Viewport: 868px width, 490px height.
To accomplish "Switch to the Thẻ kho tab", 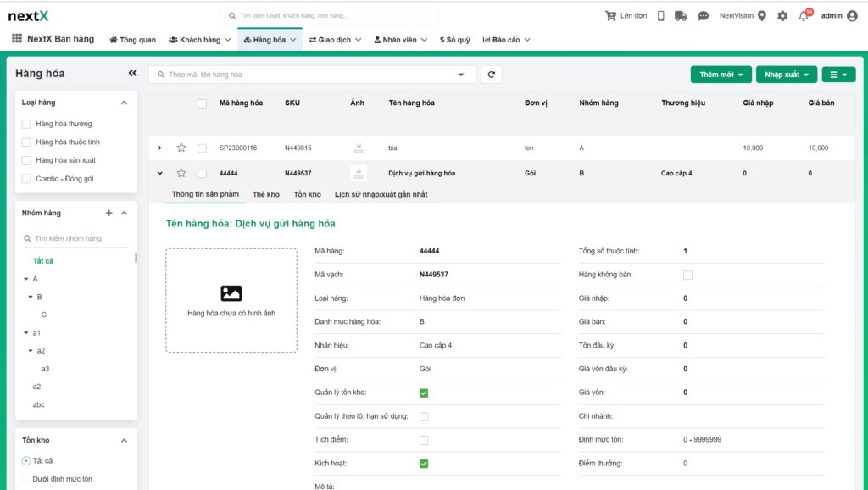I will (265, 194).
